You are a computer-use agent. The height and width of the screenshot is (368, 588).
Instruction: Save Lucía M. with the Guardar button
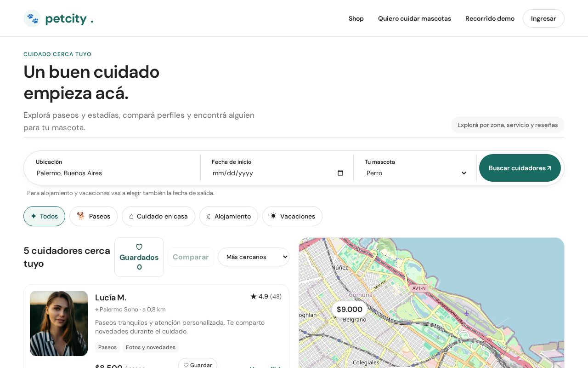pos(198,365)
